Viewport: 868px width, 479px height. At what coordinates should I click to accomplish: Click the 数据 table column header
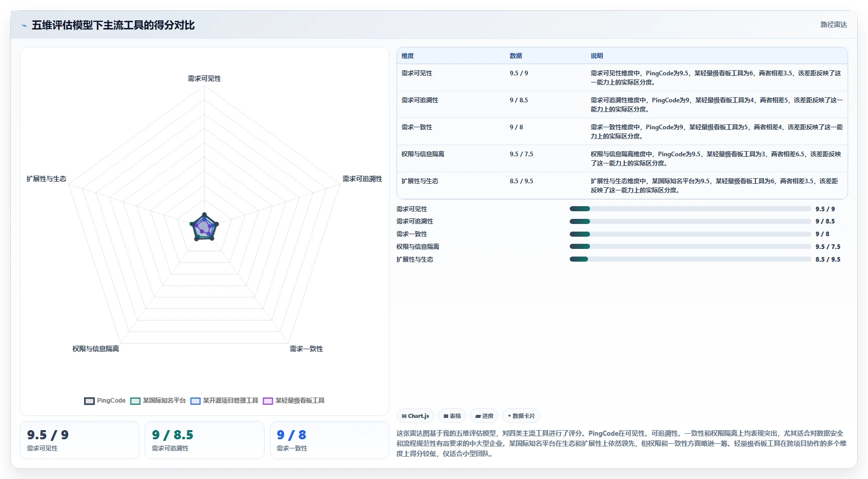pos(516,56)
